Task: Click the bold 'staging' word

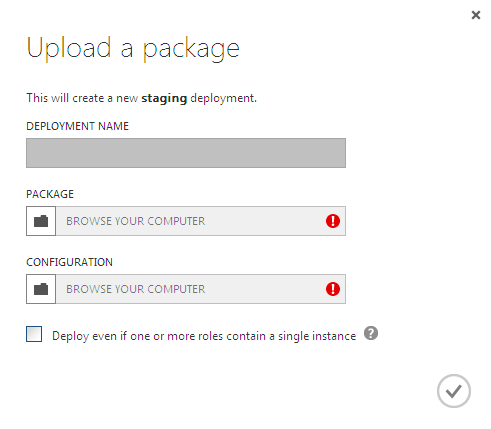Action: coord(164,99)
